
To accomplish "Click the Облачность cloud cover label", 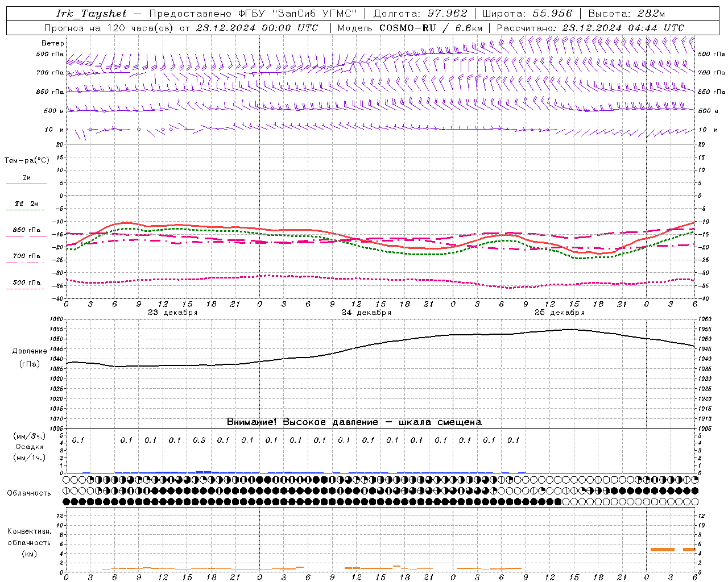I will click(29, 493).
